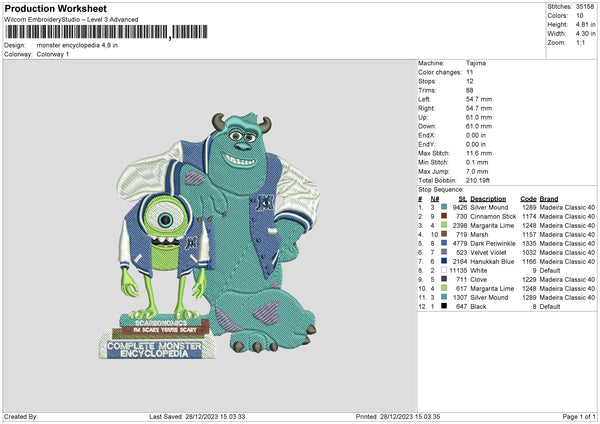Select the stitch count '11135' for White
This screenshot has height=424, width=600.
click(458, 271)
